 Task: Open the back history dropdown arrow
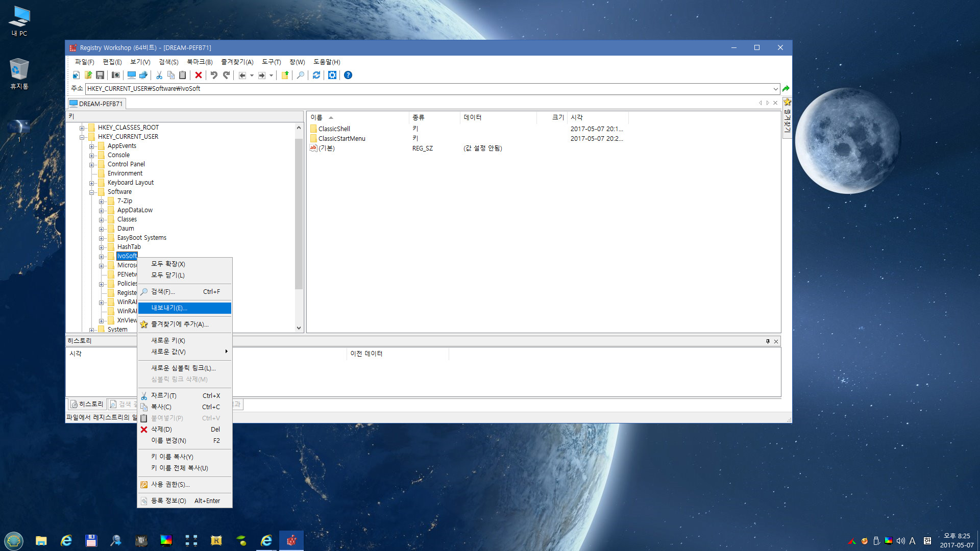(x=252, y=76)
